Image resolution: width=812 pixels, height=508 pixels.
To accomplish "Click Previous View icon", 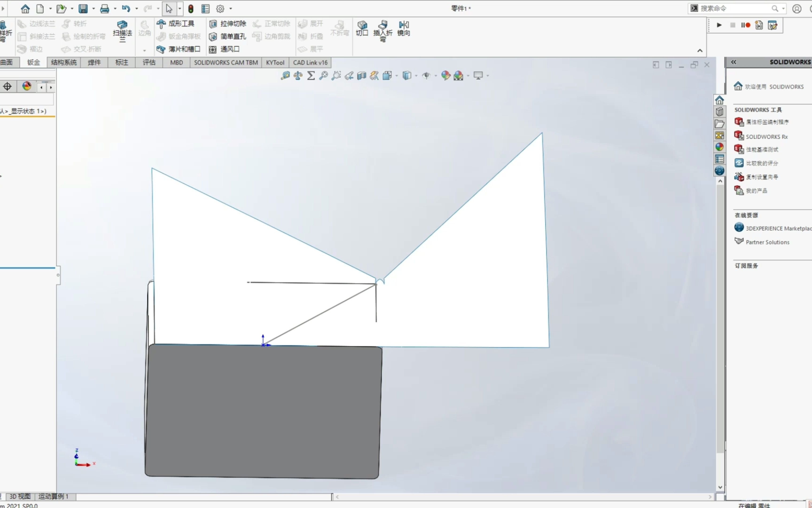I will tap(349, 75).
